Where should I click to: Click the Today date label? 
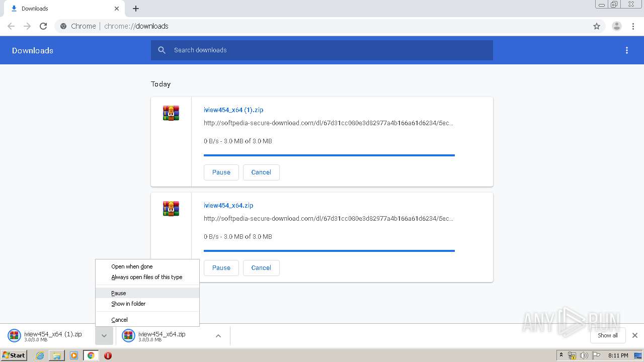(161, 84)
